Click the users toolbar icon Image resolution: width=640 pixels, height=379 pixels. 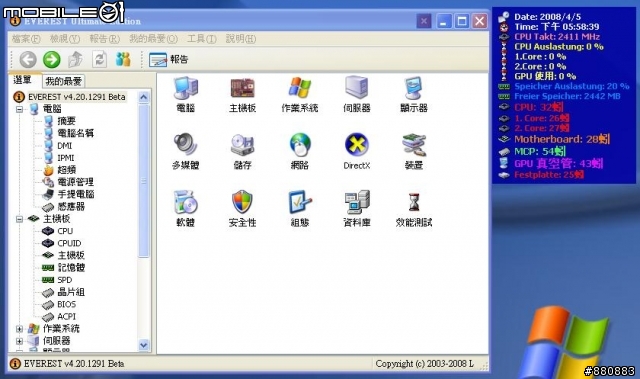coord(123,60)
